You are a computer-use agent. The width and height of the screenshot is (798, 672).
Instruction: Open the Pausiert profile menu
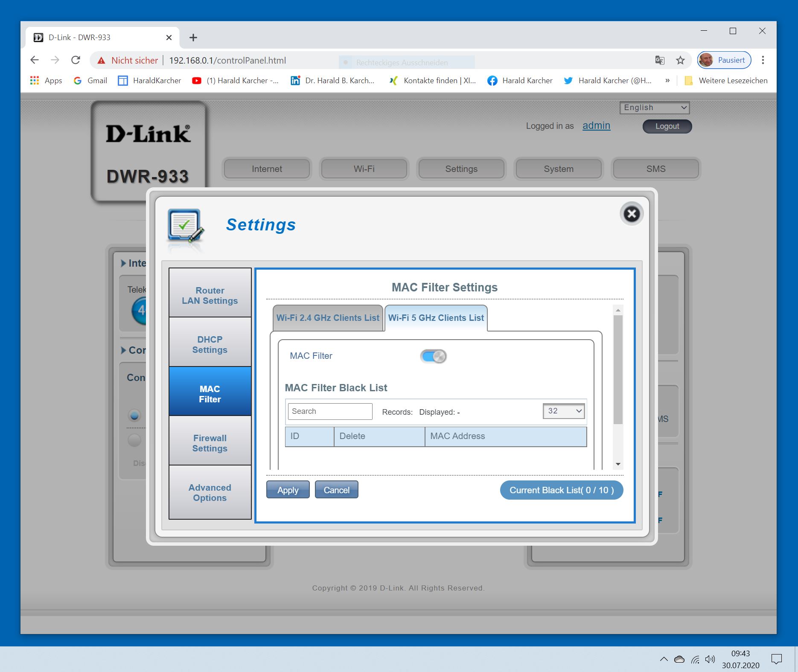[x=724, y=60]
